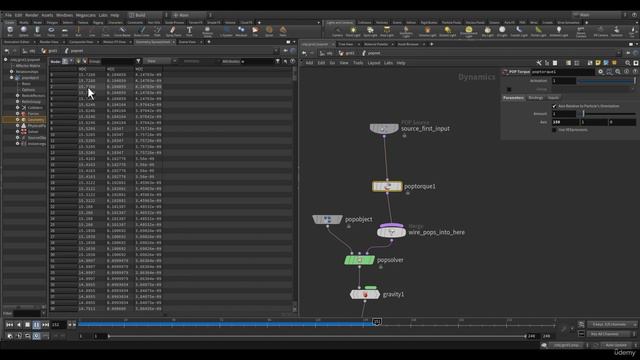Jump to first frame
The image size is (640, 360).
pos(9,324)
